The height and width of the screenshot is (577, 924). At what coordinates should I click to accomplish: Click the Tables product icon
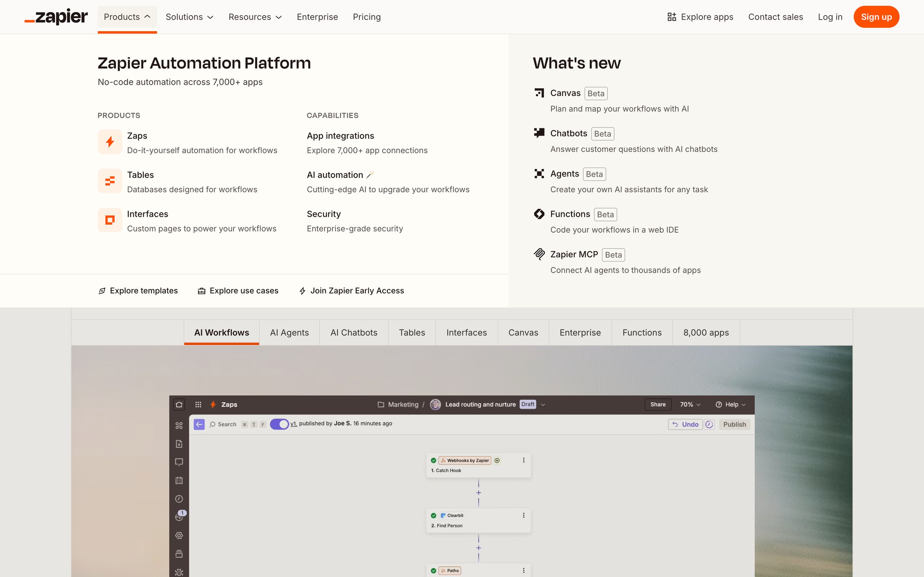110,181
